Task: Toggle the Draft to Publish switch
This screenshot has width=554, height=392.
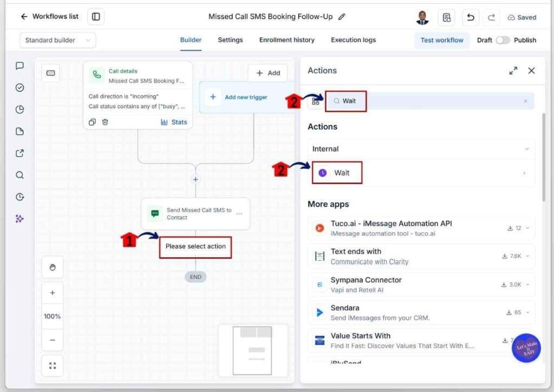Action: pos(503,40)
